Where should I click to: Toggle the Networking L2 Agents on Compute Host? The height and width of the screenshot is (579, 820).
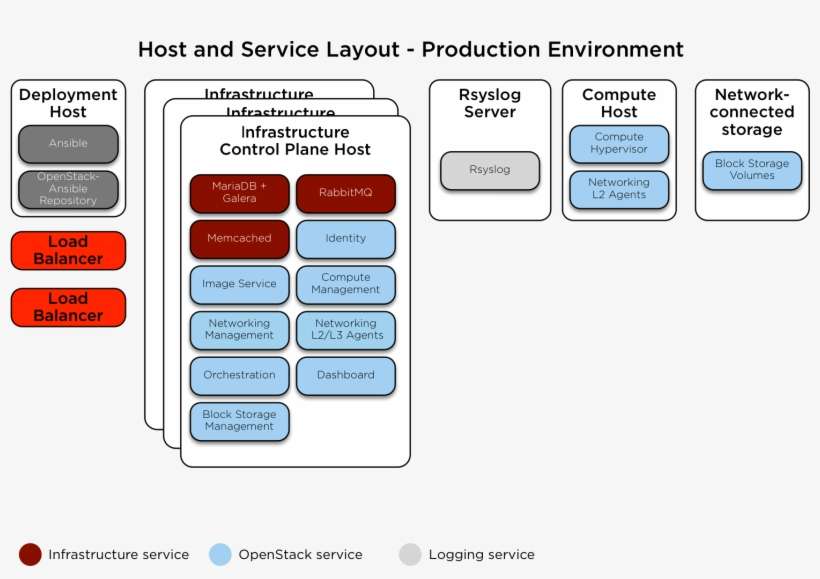[x=618, y=188]
